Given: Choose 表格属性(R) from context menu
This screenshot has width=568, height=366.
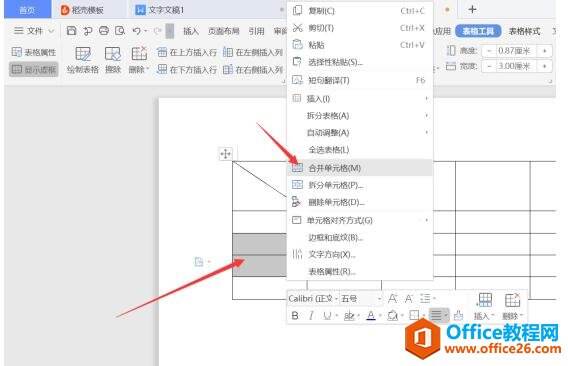Looking at the screenshot, I should coord(360,271).
